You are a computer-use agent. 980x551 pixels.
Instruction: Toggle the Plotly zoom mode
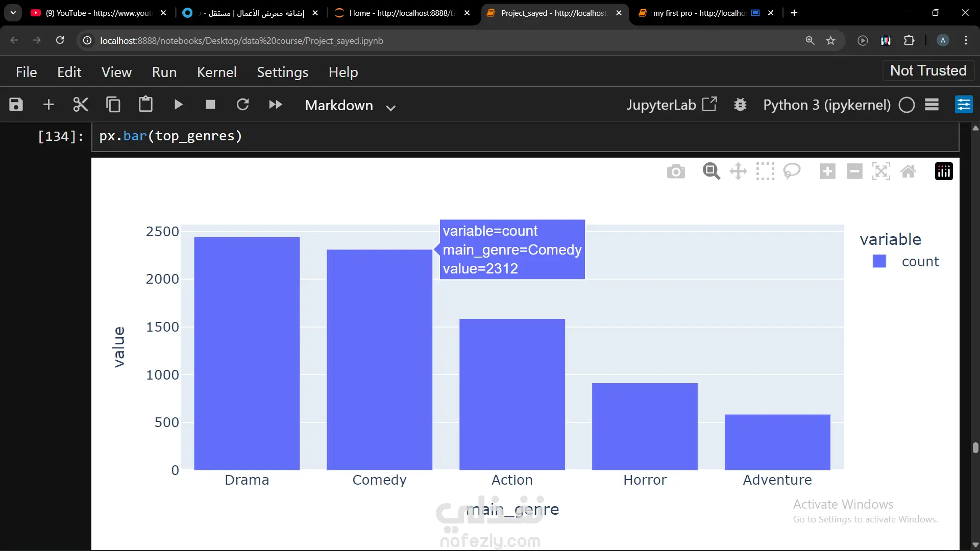tap(711, 171)
